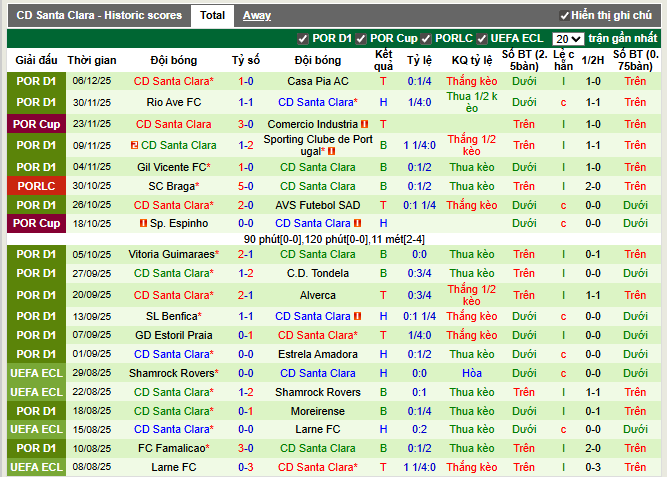Open Shamrock Rovers link on 29/08/25 row
Screen dimensions: 667x477
(171, 374)
